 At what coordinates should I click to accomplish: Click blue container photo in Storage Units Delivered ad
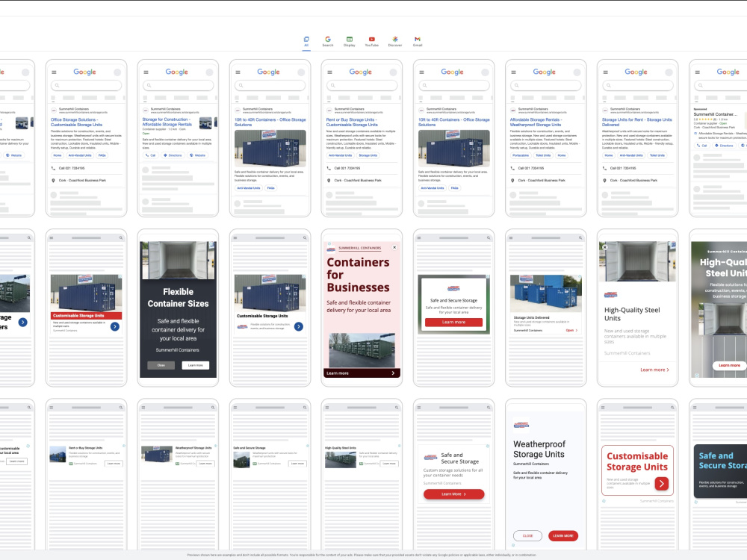(x=545, y=293)
